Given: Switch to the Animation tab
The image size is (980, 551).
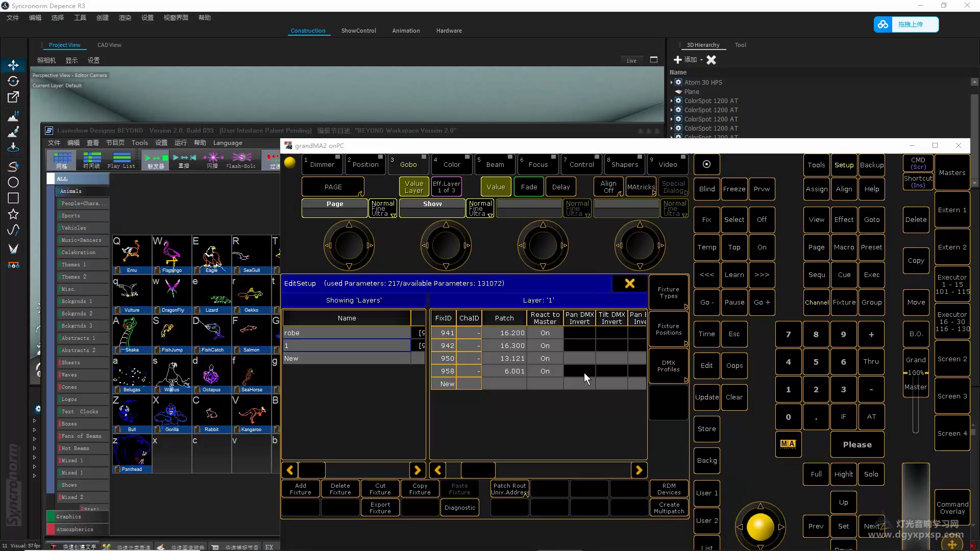Looking at the screenshot, I should point(406,31).
